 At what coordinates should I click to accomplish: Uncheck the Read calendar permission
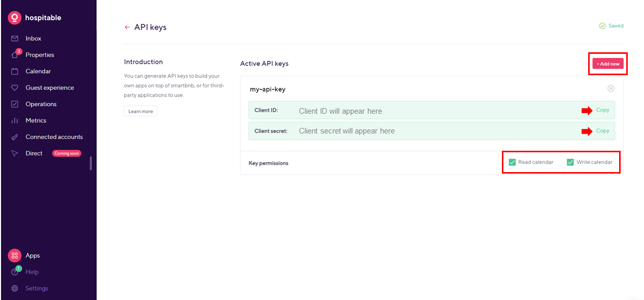coord(512,162)
